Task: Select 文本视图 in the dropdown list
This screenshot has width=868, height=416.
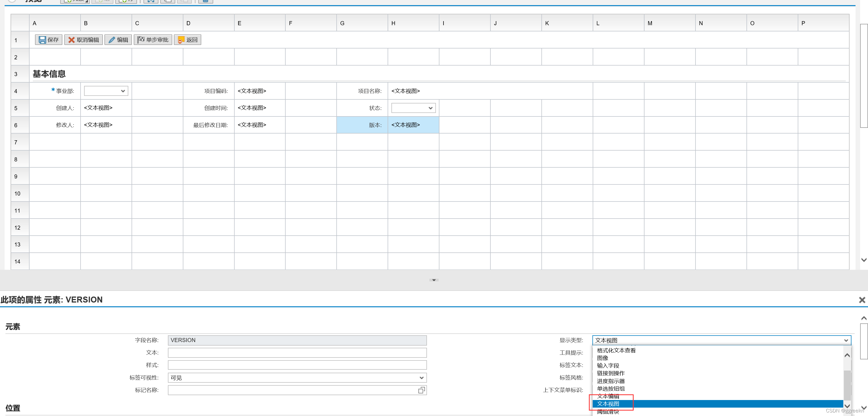Action: click(608, 404)
